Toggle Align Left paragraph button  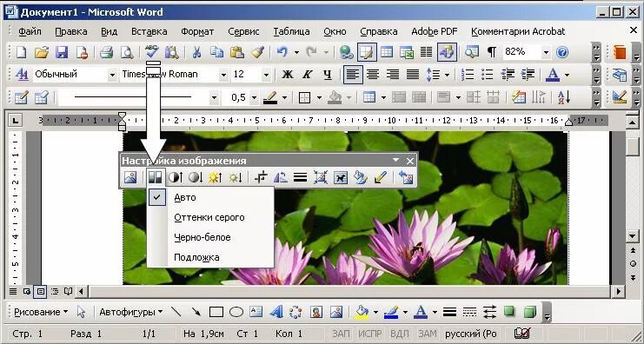point(353,75)
